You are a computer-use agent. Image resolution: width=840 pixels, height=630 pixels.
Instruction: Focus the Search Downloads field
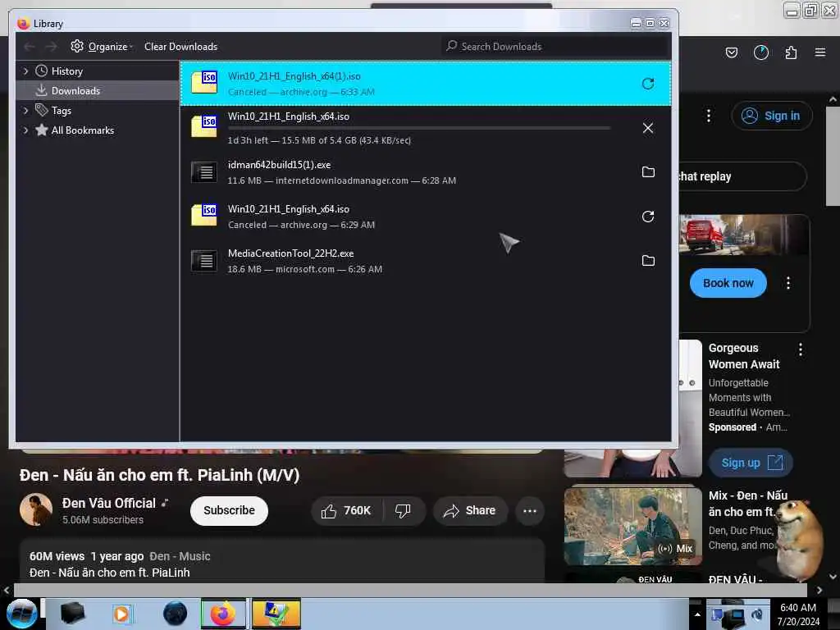[x=555, y=47]
